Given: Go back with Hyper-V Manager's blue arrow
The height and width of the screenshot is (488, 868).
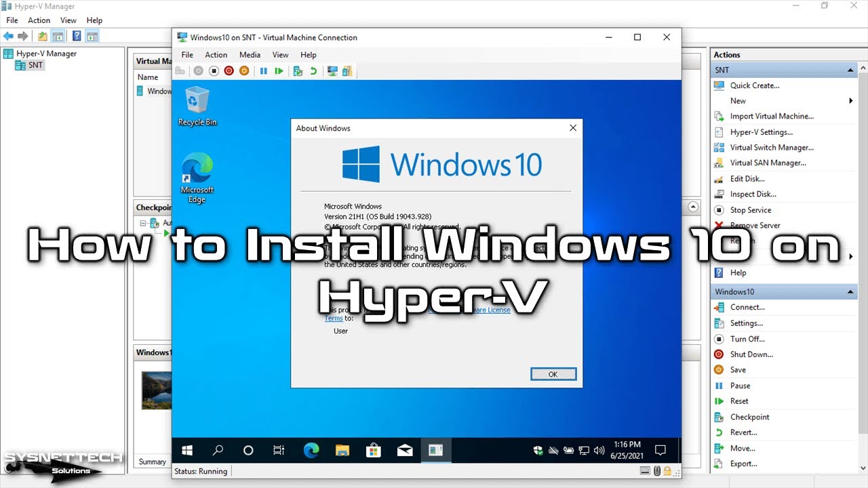Looking at the screenshot, I should tap(8, 36).
